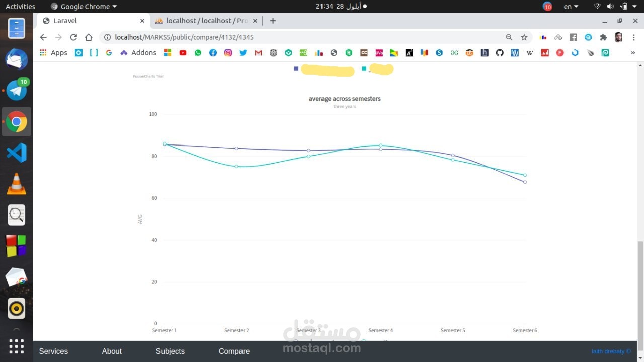Open the Apps bookmarks shortcut

tap(53, 52)
